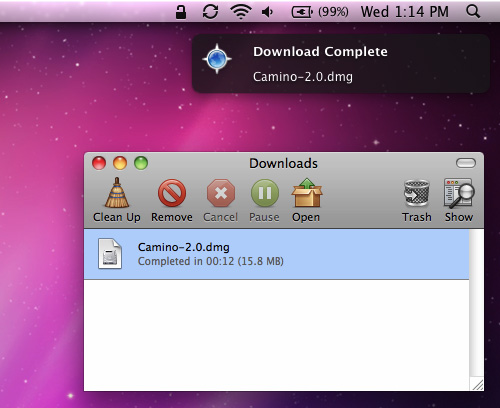
Task: Click the Camino compass icon in the notification
Action: click(x=217, y=59)
